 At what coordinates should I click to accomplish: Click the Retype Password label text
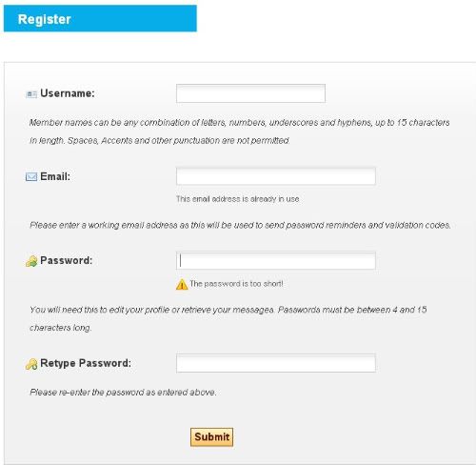coord(86,363)
